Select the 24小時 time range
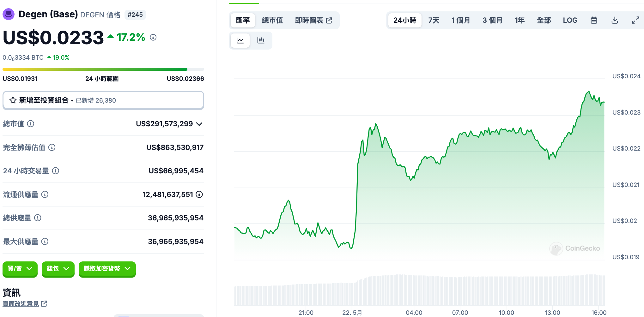The image size is (644, 317). 405,20
